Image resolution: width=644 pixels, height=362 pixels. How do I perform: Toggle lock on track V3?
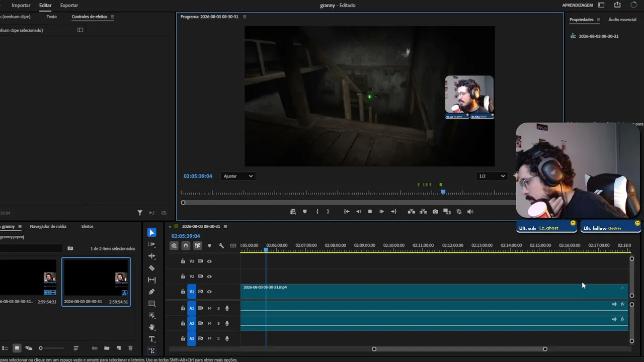(183, 261)
